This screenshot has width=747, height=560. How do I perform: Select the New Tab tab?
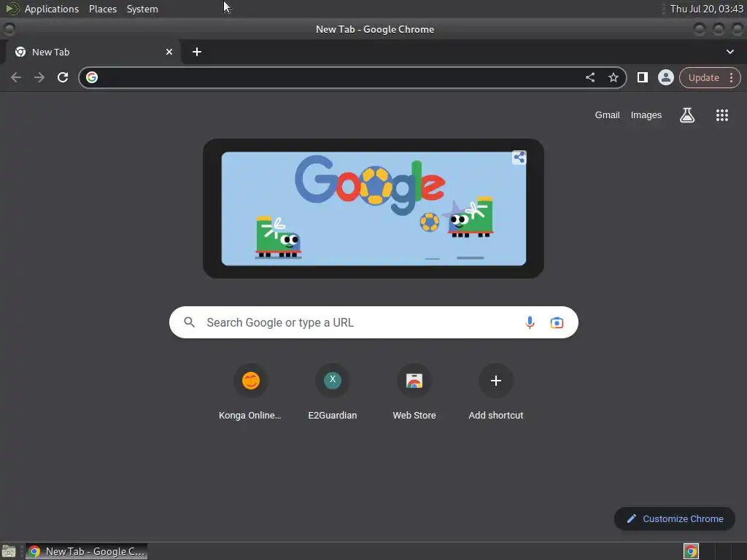pos(93,52)
